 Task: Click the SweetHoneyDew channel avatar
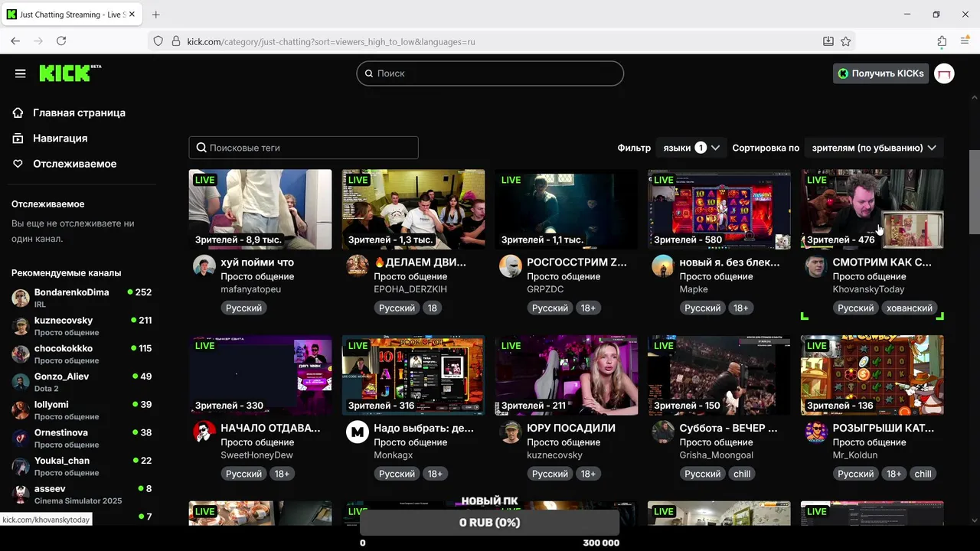coord(204,432)
